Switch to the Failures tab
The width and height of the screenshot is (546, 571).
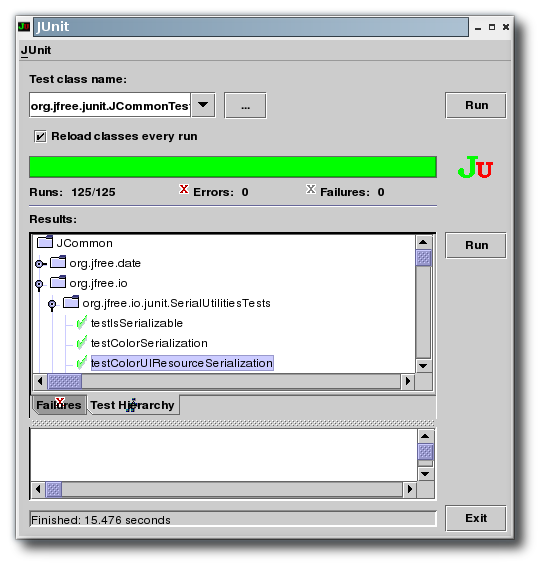point(59,405)
